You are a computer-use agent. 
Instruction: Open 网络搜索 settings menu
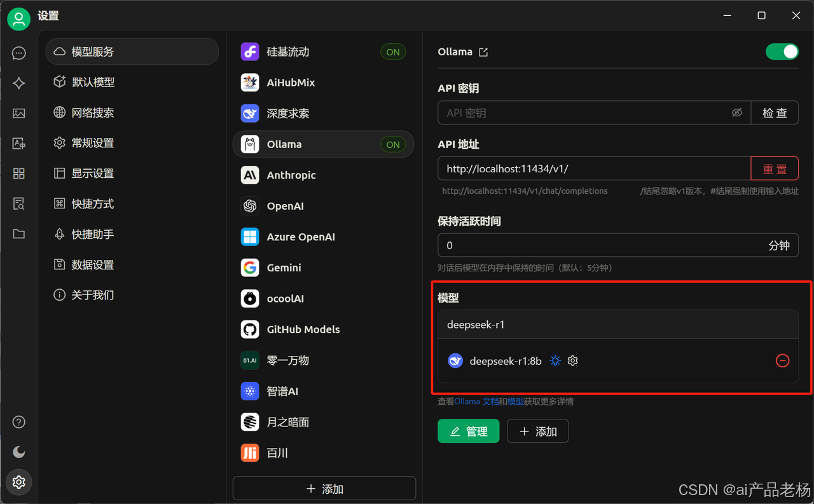(132, 112)
